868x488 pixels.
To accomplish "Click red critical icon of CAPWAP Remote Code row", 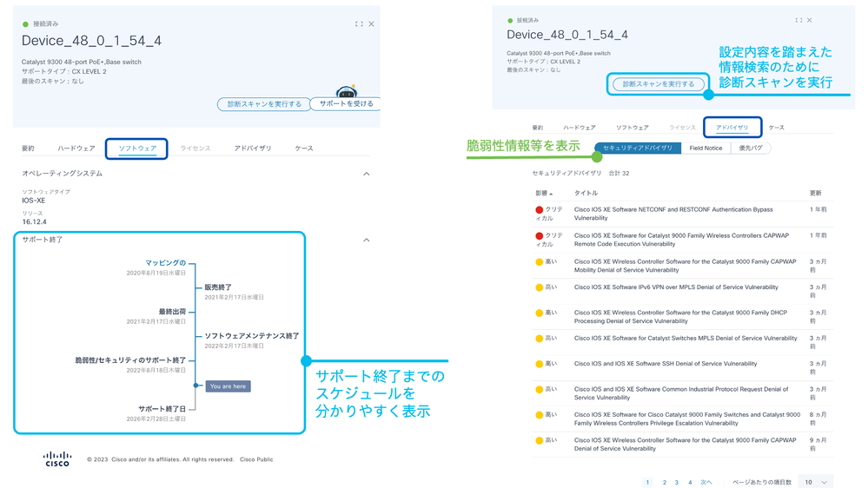I will pos(540,235).
